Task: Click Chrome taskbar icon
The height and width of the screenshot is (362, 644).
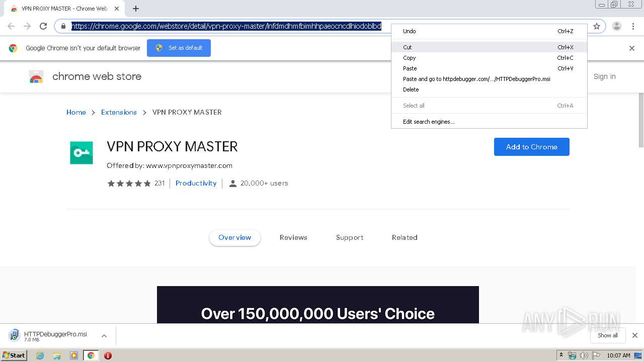Action: click(x=91, y=355)
